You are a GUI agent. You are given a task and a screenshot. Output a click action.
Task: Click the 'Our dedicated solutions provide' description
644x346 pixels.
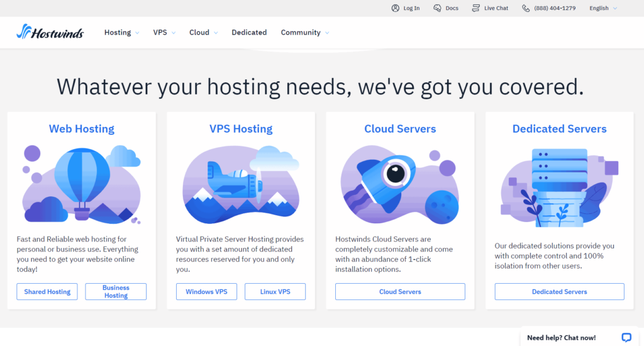[x=555, y=255]
